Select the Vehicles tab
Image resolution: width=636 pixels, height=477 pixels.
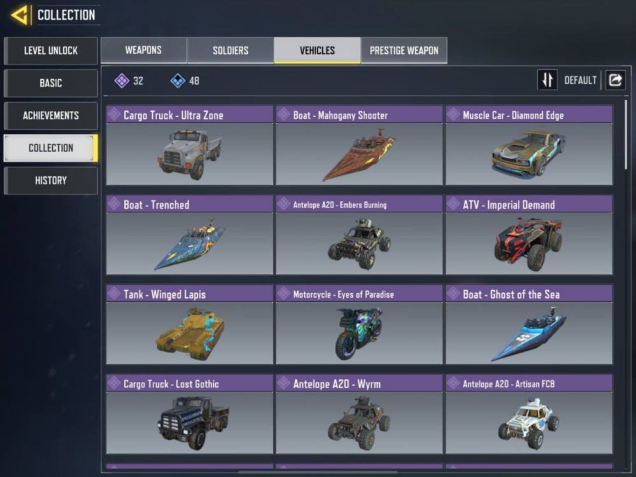point(317,50)
